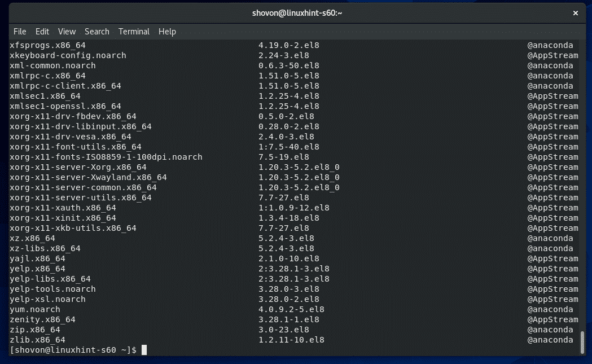This screenshot has width=592, height=364.
Task: Open the Help menu
Action: (x=167, y=32)
